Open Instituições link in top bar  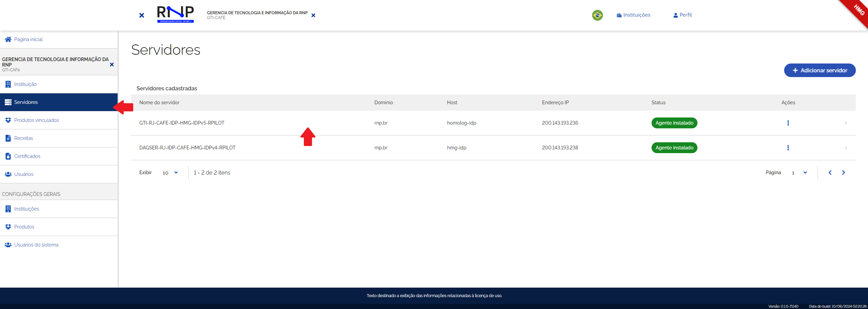tap(633, 15)
